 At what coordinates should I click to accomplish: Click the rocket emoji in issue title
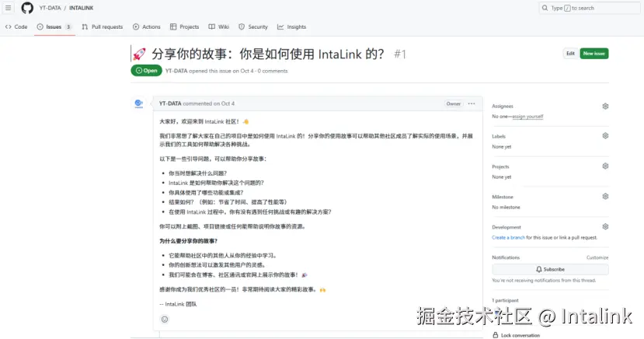(x=139, y=54)
